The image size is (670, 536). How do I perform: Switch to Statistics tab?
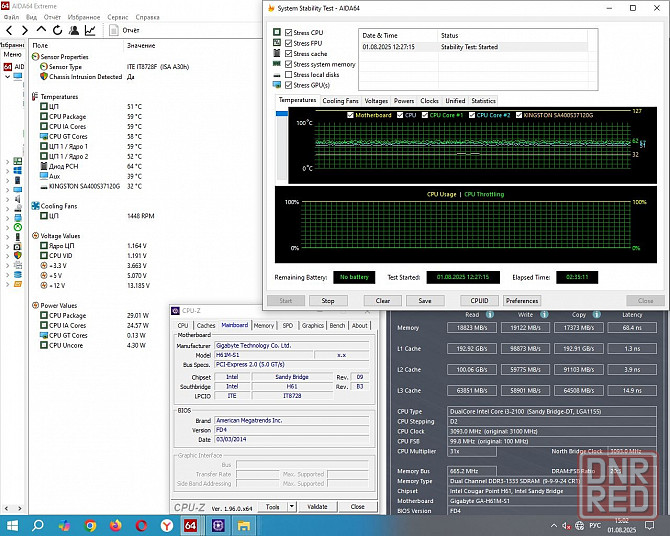483,101
